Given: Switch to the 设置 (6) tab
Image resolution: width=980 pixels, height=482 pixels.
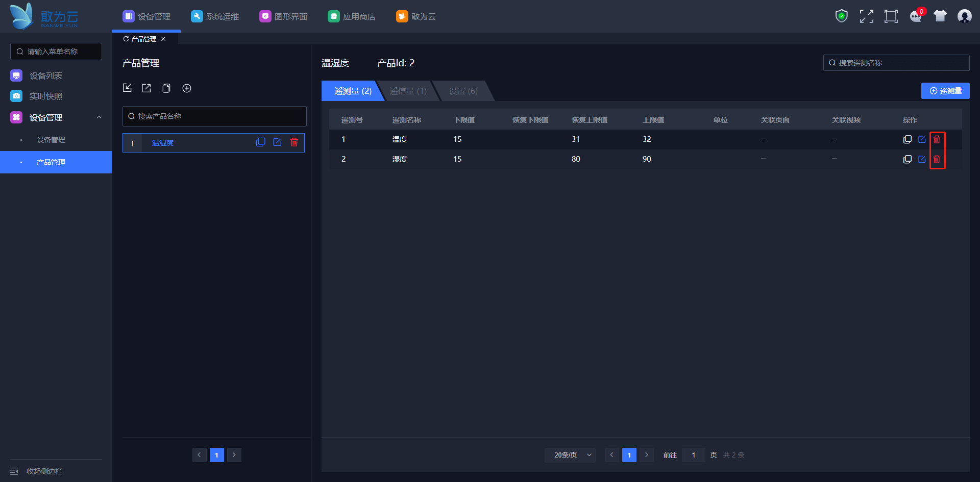Looking at the screenshot, I should pos(463,91).
